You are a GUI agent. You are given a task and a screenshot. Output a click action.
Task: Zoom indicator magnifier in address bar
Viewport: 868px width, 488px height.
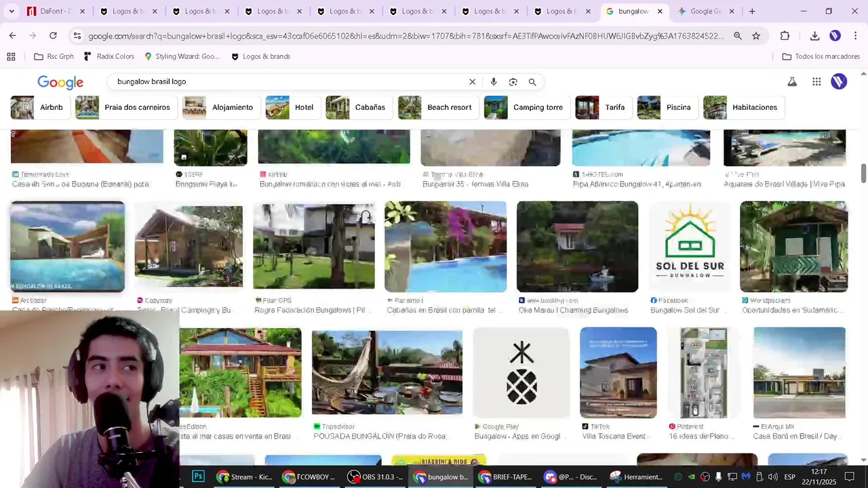pos(738,36)
